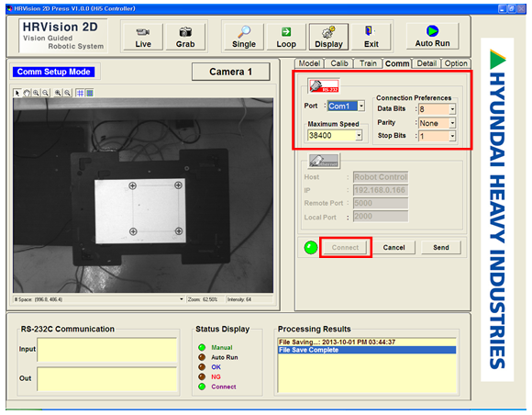
Task: Select the arrow pointer tool above image
Action: point(17,93)
